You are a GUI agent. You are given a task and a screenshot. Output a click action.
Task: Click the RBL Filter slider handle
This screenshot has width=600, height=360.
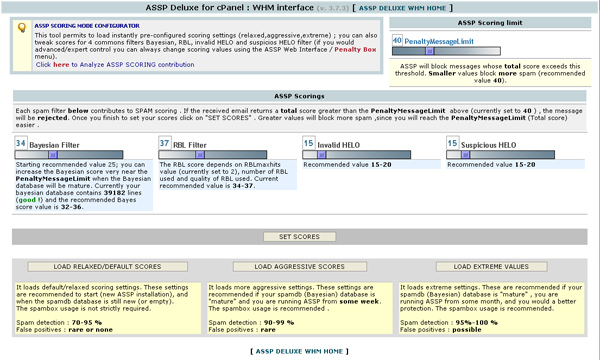200,155
